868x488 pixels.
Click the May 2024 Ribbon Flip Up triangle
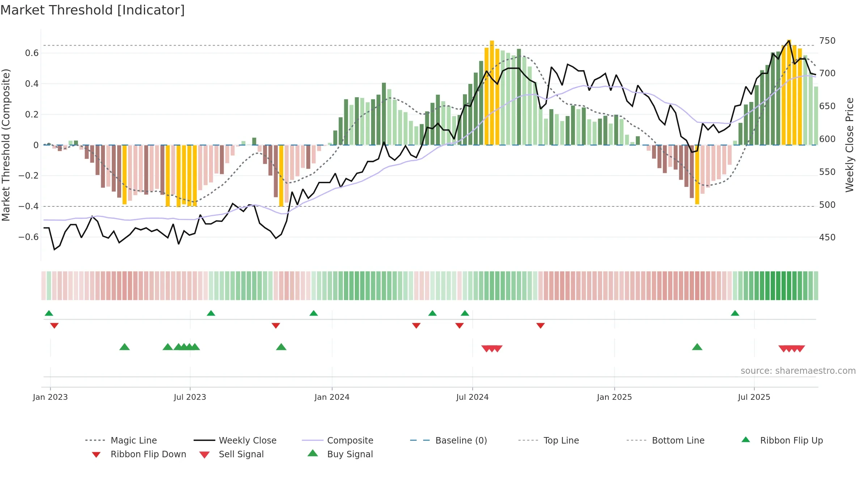[x=432, y=313]
